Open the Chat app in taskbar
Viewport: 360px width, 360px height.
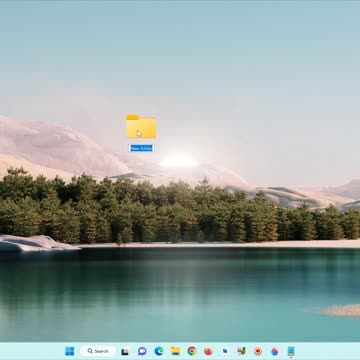(142, 351)
